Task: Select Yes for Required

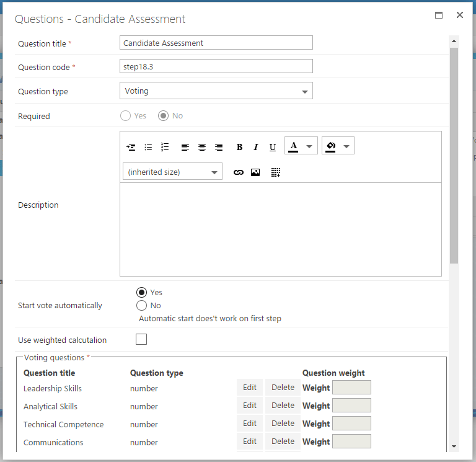Action: (x=125, y=116)
